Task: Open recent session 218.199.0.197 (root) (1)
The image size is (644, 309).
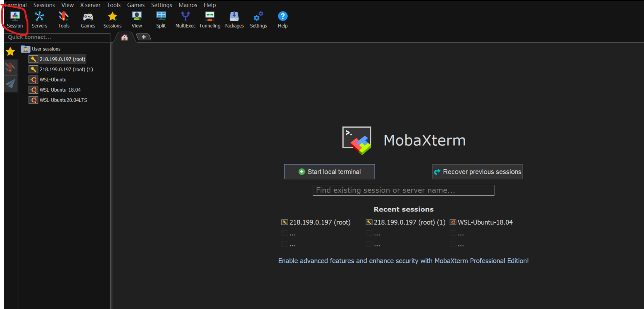Action: click(406, 222)
